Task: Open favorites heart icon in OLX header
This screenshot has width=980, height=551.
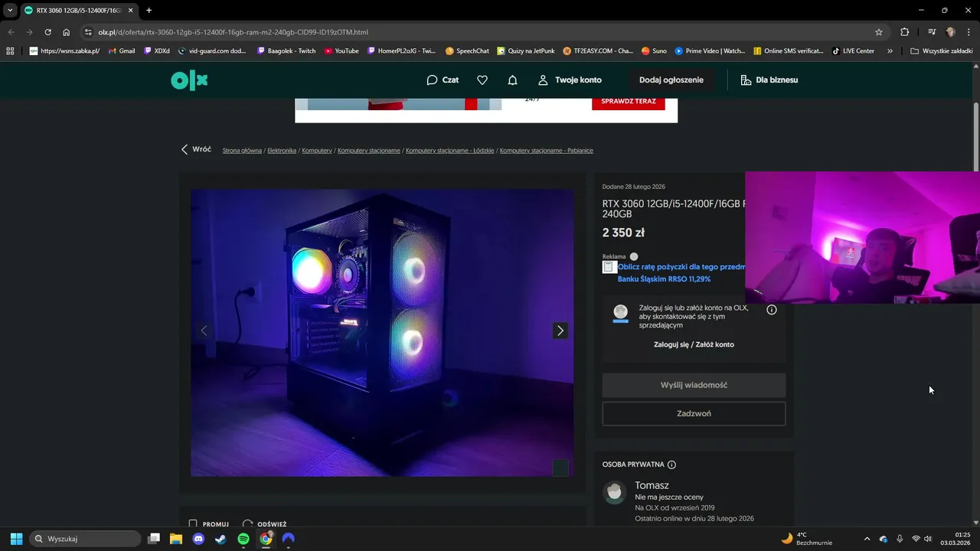Action: (x=482, y=80)
